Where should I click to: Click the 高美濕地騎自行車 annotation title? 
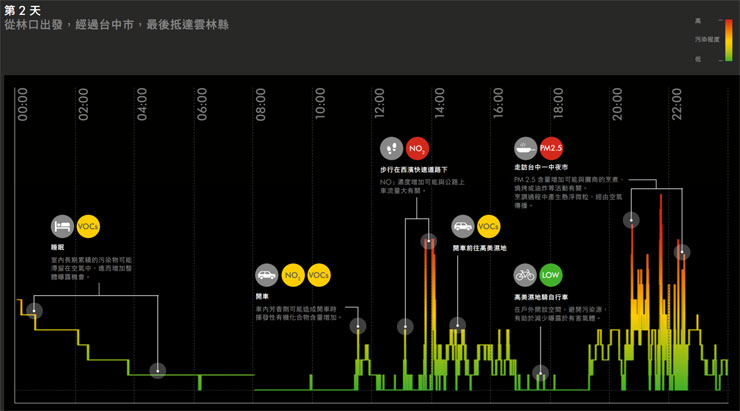(x=541, y=297)
